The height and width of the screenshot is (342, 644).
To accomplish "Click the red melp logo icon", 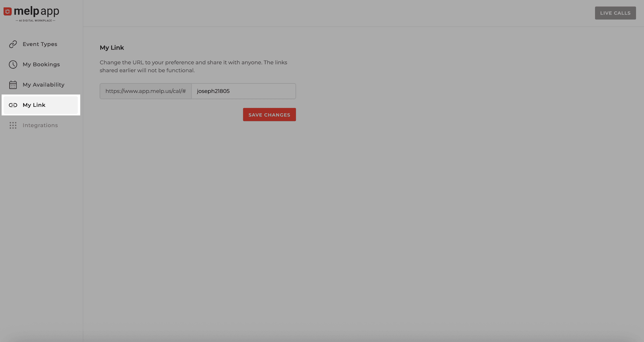I will tap(8, 12).
